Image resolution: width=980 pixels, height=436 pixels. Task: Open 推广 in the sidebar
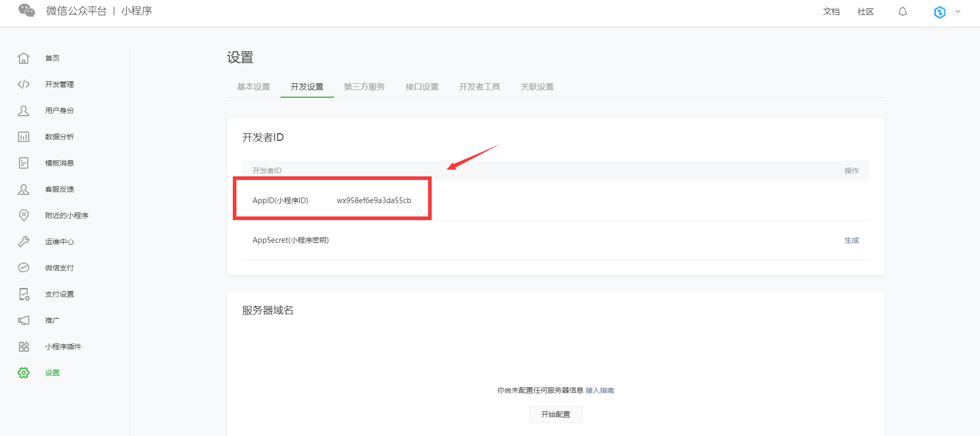[x=52, y=320]
